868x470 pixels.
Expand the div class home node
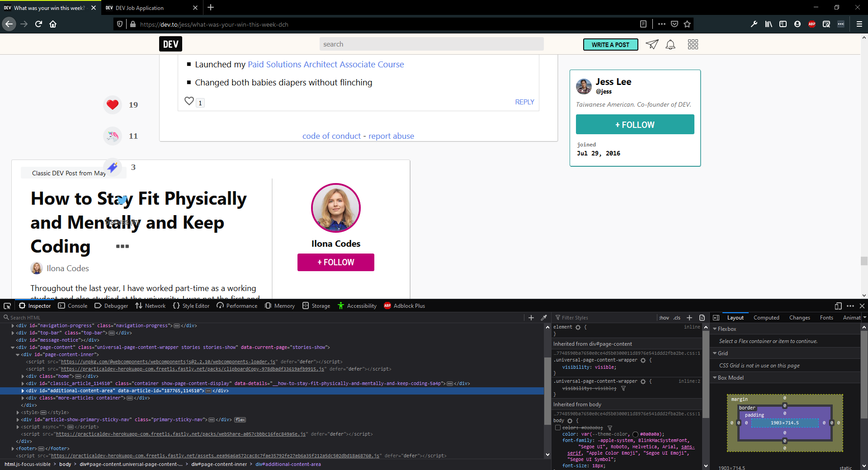tap(23, 376)
